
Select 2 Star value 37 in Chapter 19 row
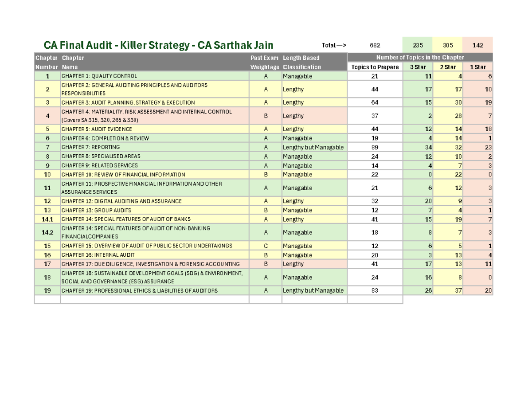pos(448,291)
